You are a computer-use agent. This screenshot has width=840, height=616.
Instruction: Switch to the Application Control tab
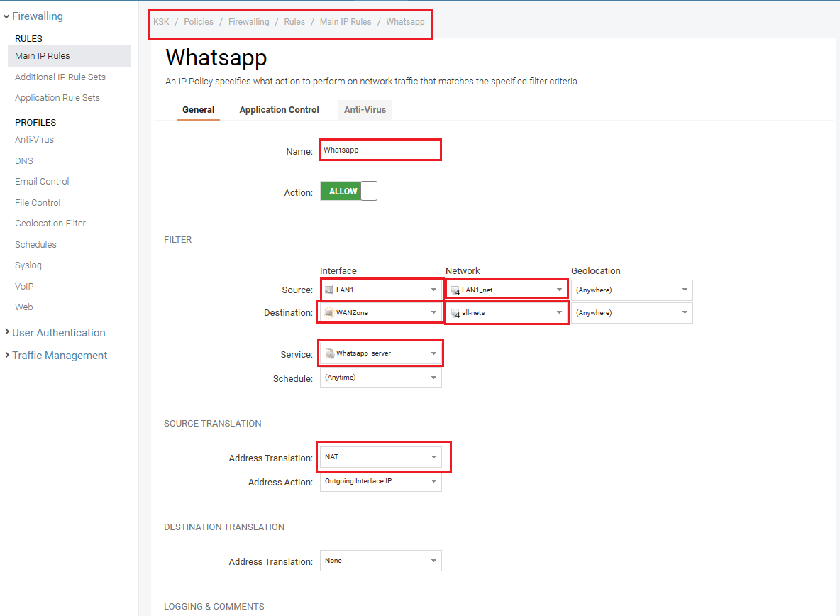tap(279, 110)
